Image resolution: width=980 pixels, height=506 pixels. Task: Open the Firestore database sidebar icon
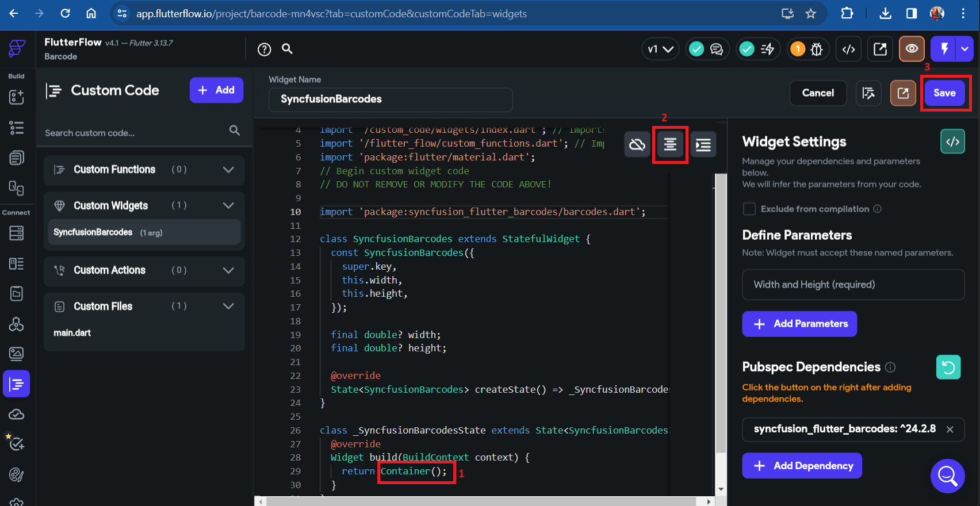pyautogui.click(x=17, y=233)
